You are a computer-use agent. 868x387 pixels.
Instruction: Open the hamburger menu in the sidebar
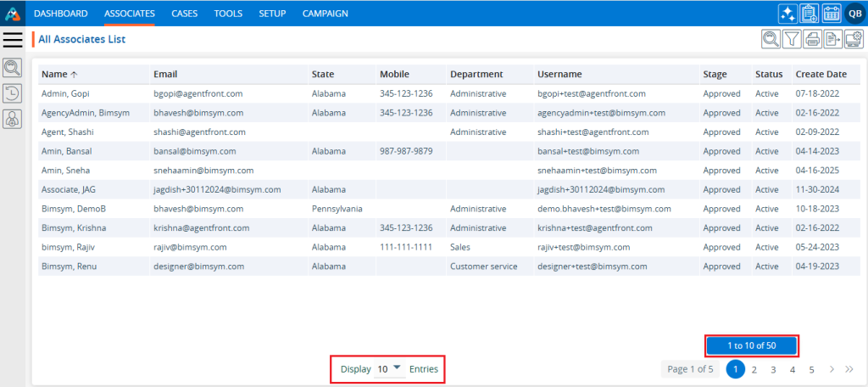click(x=13, y=39)
